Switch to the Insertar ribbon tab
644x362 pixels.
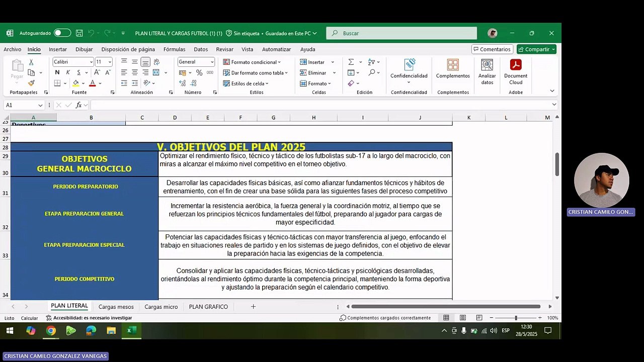pos(58,49)
